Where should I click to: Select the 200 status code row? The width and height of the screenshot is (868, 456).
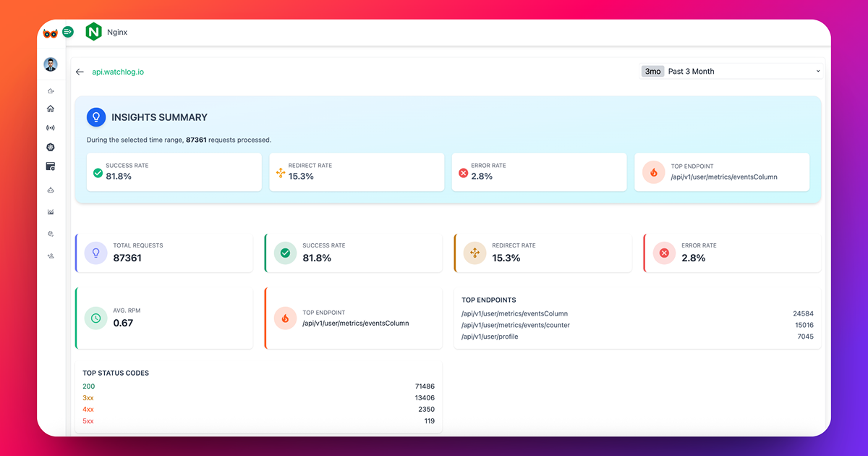(258, 387)
